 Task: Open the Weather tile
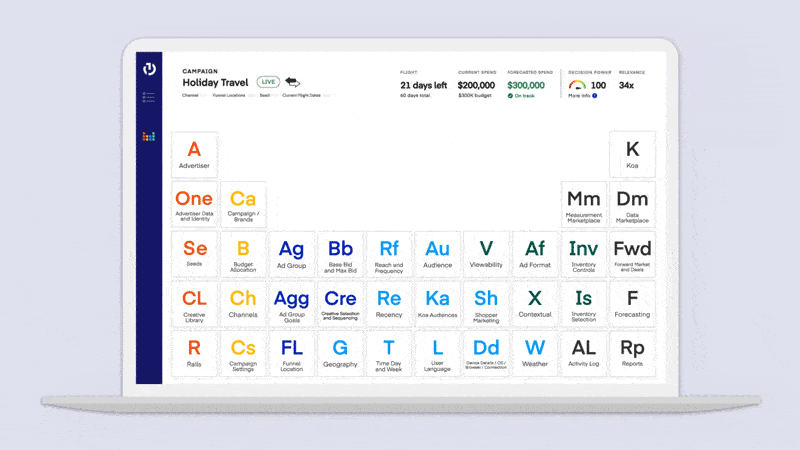[535, 354]
